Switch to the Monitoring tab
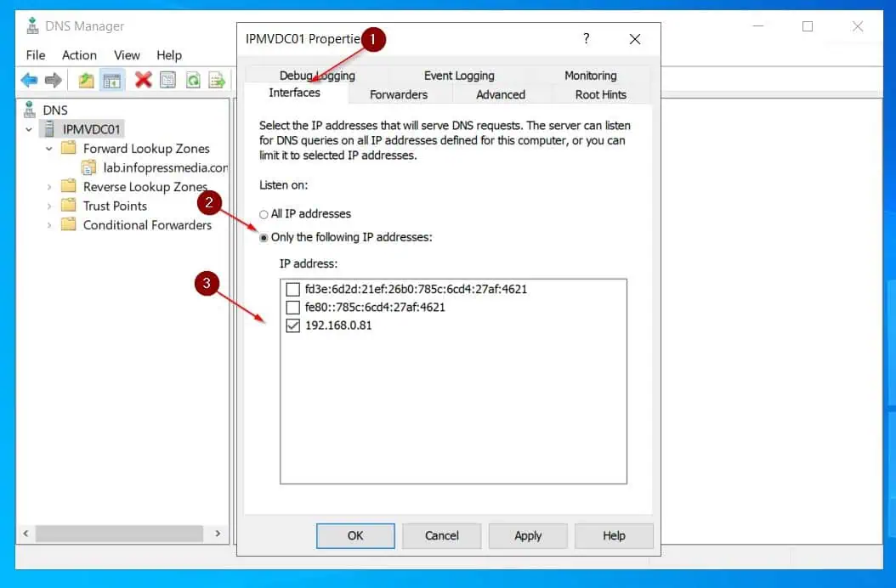This screenshot has height=588, width=896. [590, 76]
